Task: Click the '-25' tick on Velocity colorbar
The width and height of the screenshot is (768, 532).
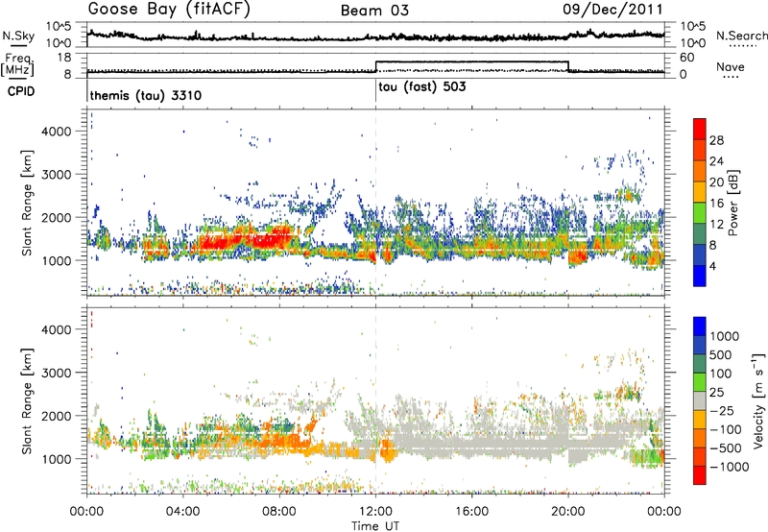Action: (723, 411)
